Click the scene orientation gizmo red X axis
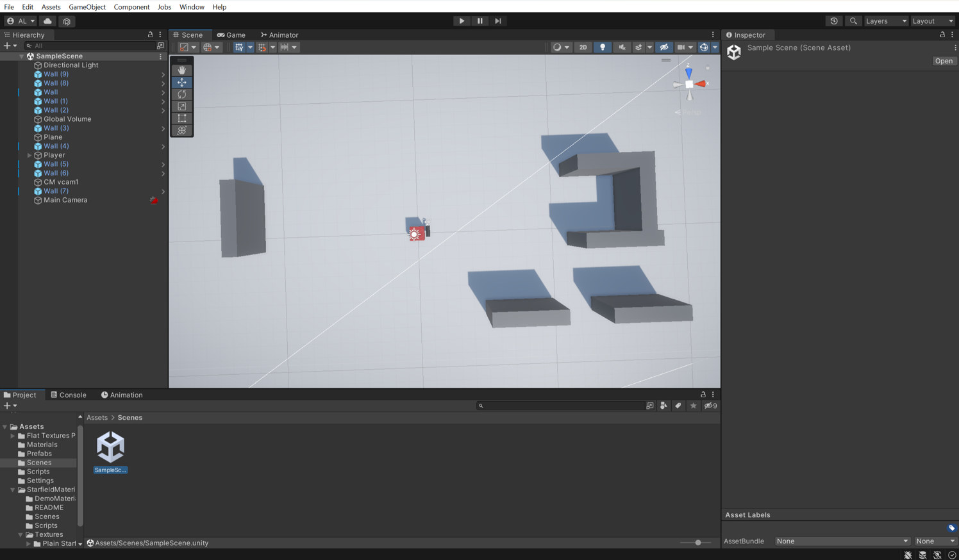The width and height of the screenshot is (959, 560). [701, 84]
